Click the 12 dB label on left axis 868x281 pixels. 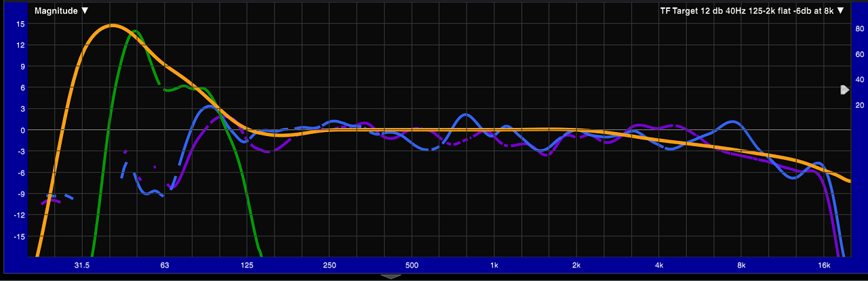pos(20,45)
